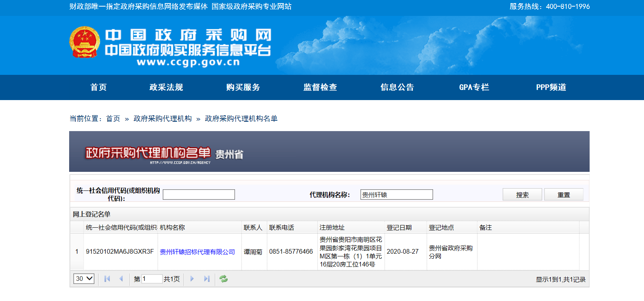Go to next page of results
This screenshot has height=301, width=644.
pyautogui.click(x=192, y=279)
